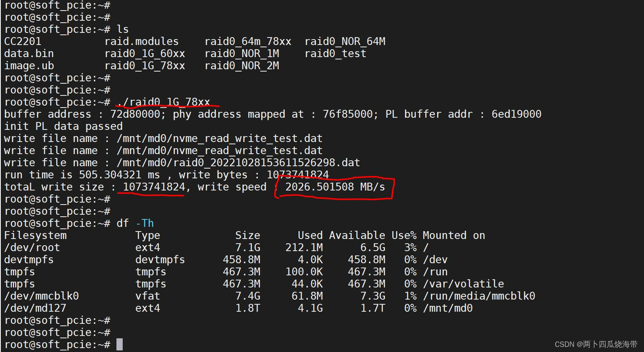Select raid0_64m_78xx in the listing
The width and height of the screenshot is (644, 352).
tap(248, 41)
